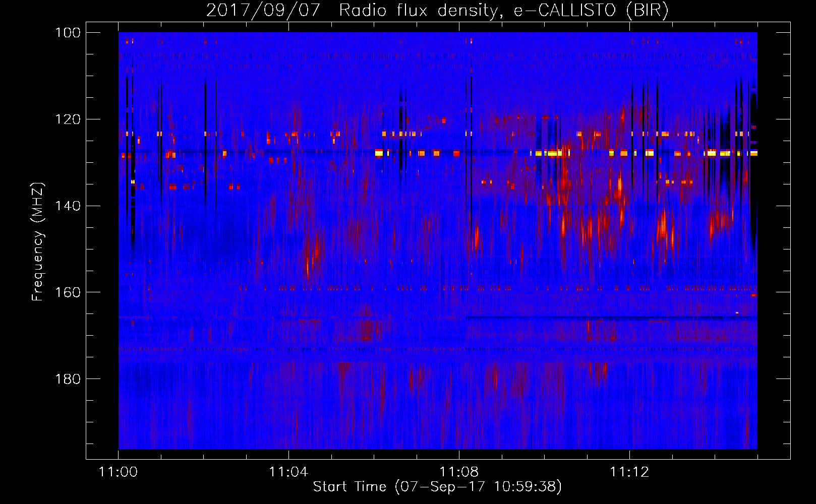Click the '180' frequency tick label
The width and height of the screenshot is (816, 504).
pos(68,379)
